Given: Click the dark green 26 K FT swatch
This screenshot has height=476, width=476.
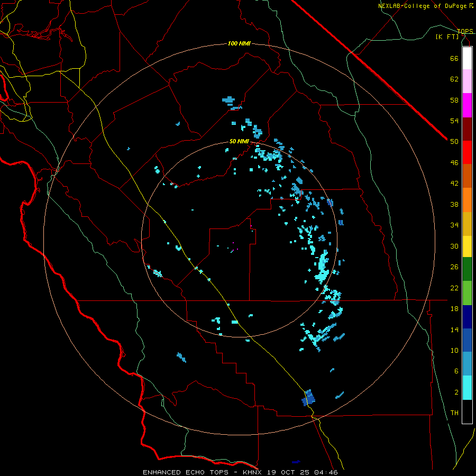Looking at the screenshot, I should pos(467,269).
